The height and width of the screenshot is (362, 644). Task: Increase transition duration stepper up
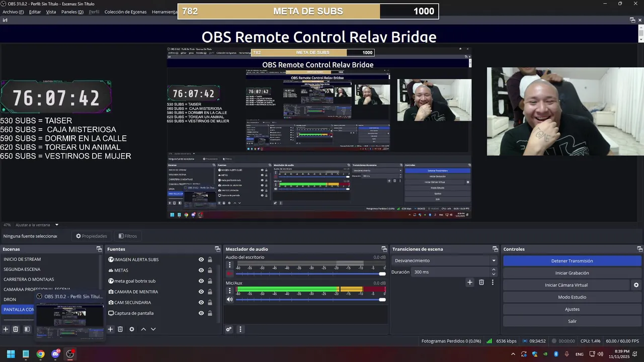[x=494, y=269]
